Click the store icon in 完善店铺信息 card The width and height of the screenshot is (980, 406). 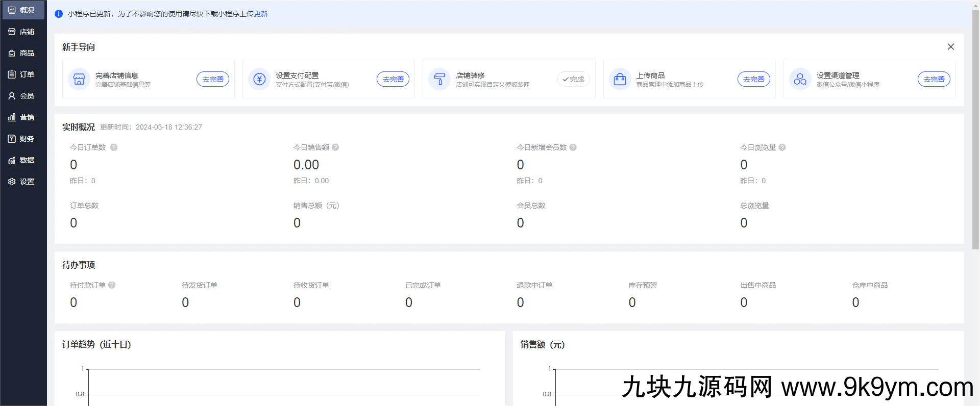point(79,79)
